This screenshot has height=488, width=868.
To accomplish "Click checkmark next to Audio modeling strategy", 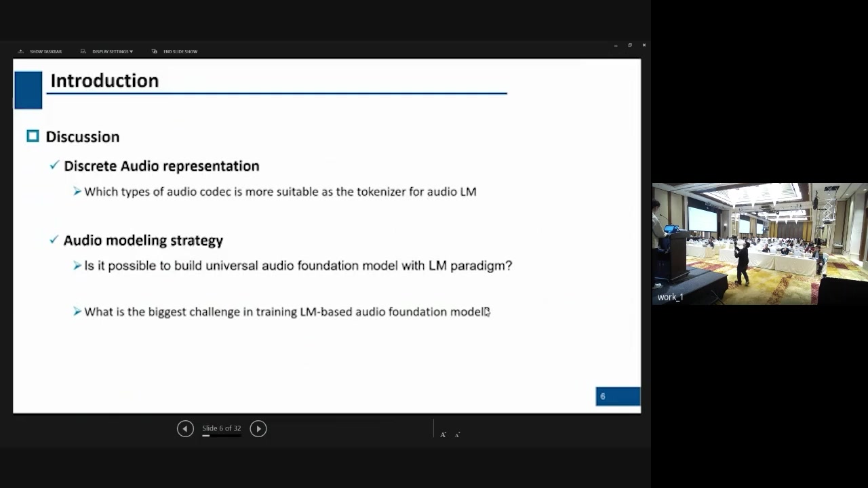I will 54,240.
